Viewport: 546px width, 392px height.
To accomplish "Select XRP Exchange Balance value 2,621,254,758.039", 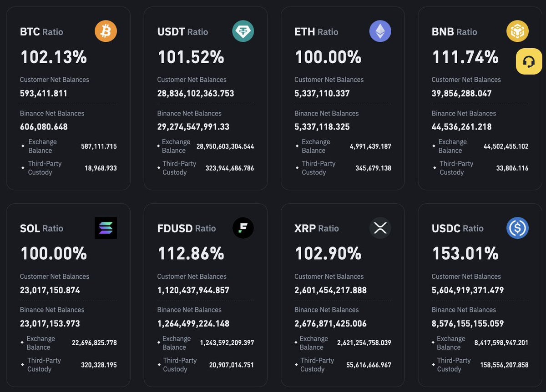I will (364, 343).
